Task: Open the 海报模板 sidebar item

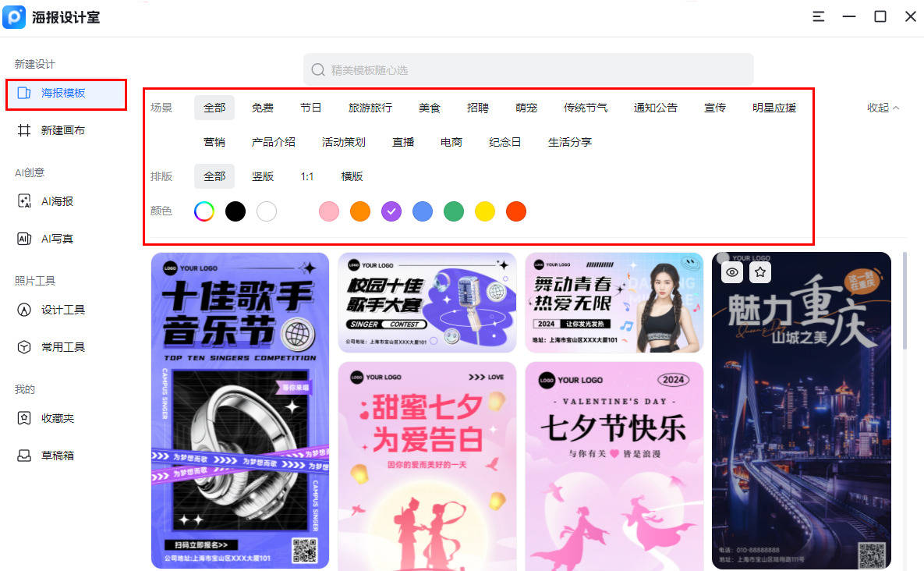Action: [66, 94]
